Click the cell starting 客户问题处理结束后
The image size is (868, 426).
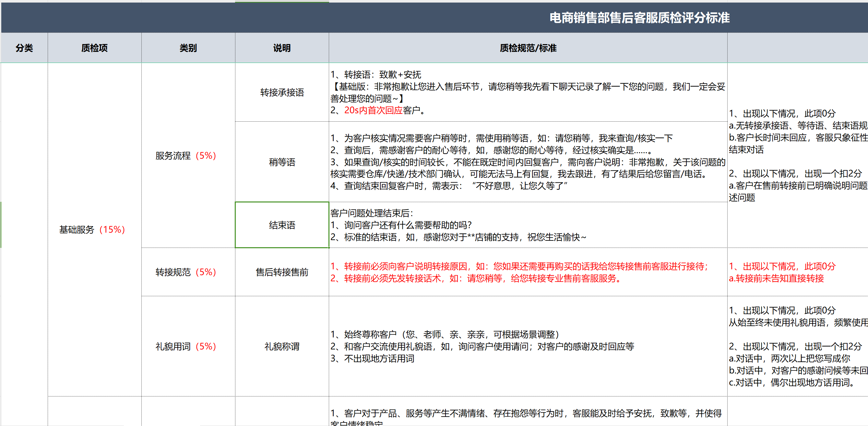(528, 225)
